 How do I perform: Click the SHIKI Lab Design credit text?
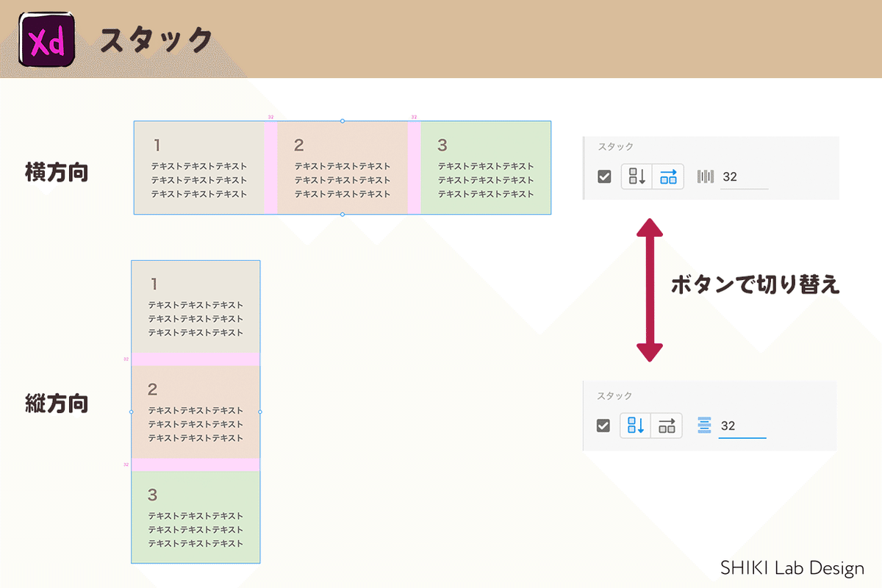point(792,568)
